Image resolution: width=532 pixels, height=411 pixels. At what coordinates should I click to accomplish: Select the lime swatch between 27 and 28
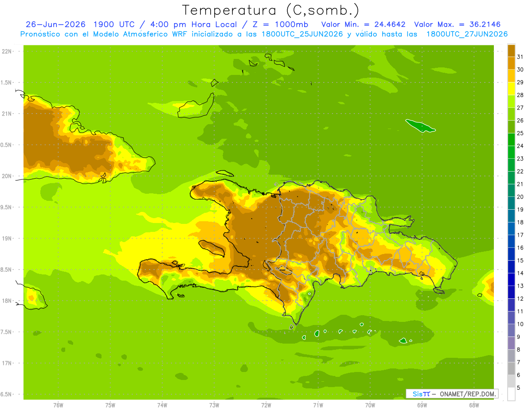(511, 101)
